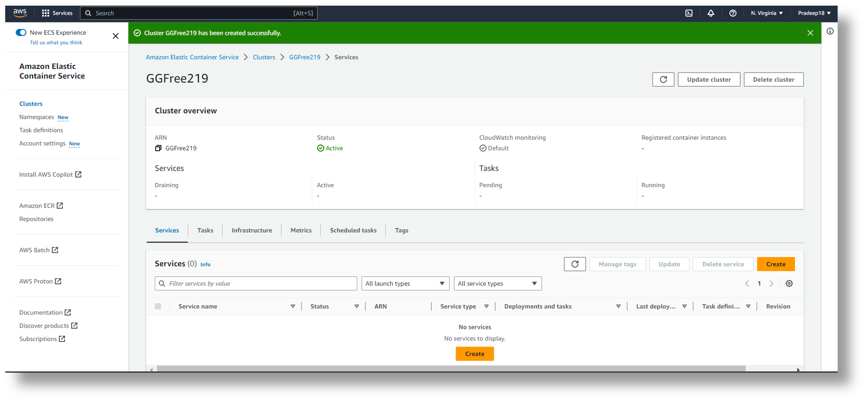Go to Amazon Elastic Container Service breadcrumb
The image size is (868, 403).
pos(192,57)
